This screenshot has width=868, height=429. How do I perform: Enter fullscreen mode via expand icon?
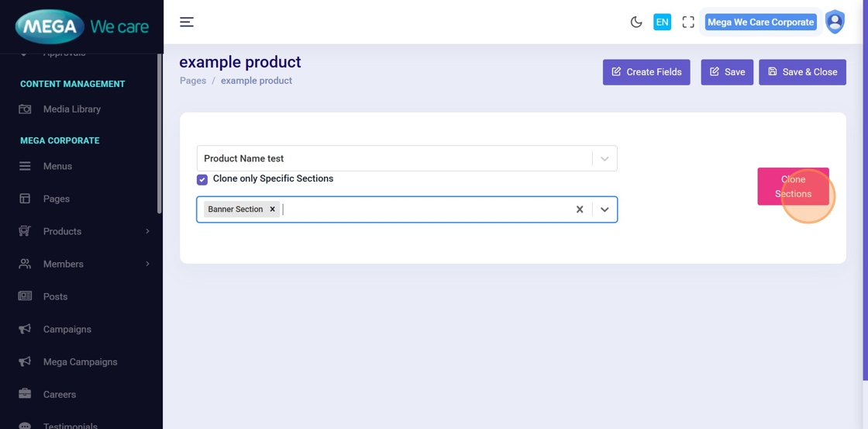coord(687,22)
